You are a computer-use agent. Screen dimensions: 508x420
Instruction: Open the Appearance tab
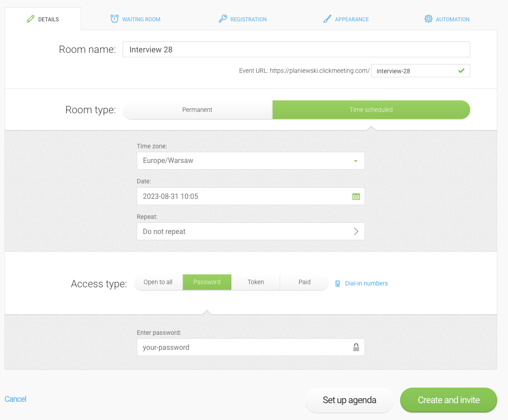tap(346, 19)
